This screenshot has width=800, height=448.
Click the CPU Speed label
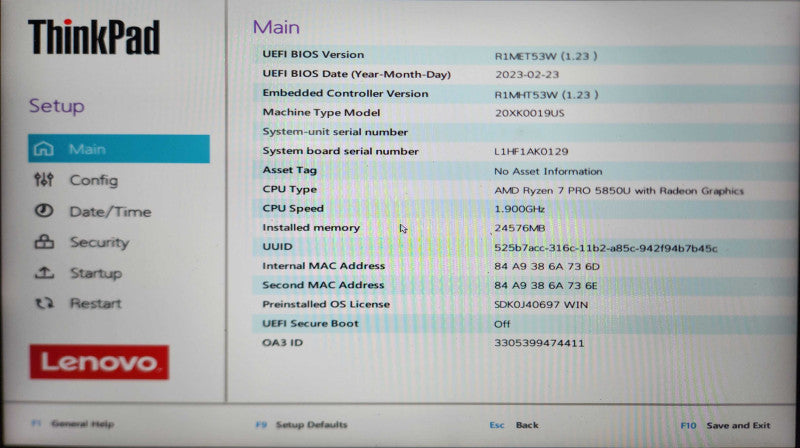click(x=293, y=209)
